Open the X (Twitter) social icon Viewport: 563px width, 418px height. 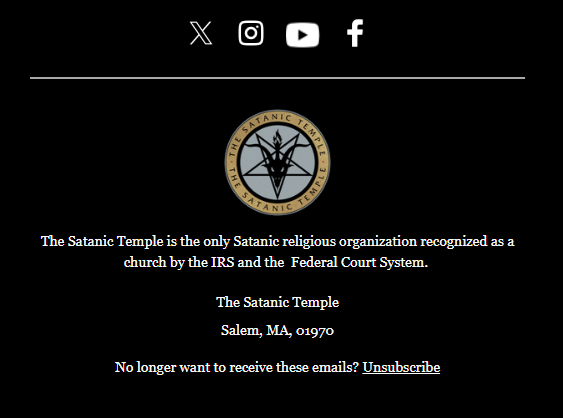201,33
